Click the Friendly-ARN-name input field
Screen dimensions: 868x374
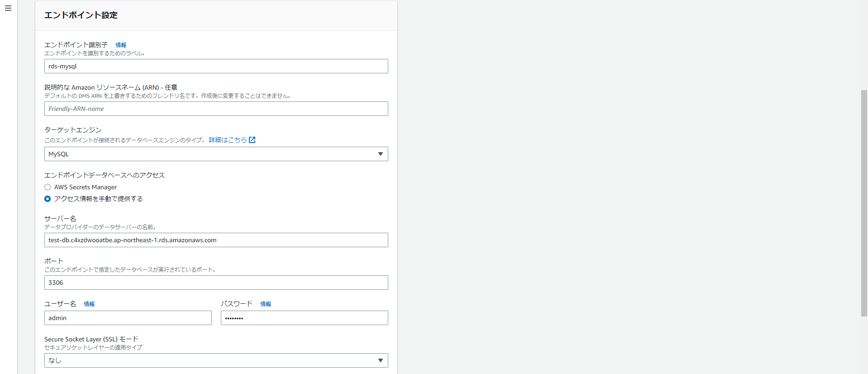[x=216, y=109]
